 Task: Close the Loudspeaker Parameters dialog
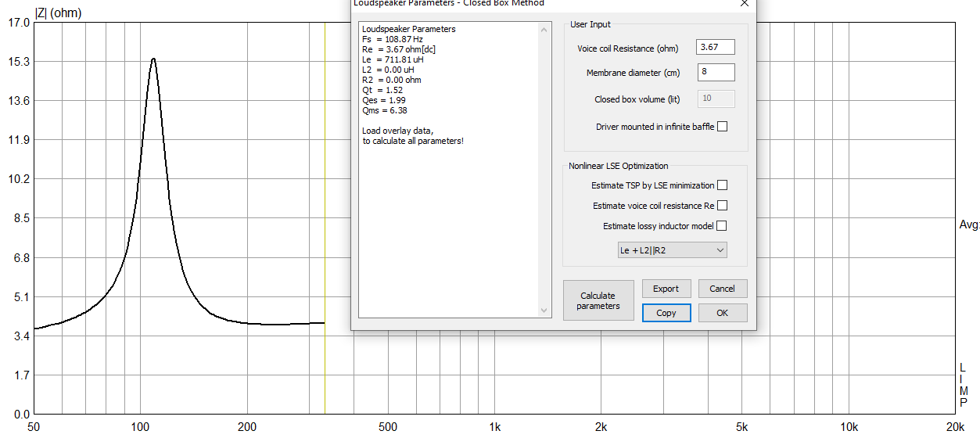pos(744,3)
